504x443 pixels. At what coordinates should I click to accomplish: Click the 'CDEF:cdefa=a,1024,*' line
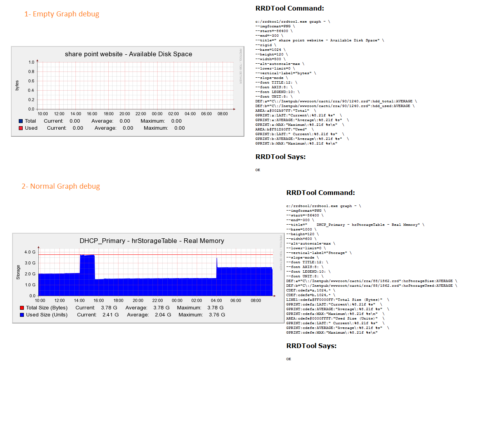coord(310,290)
